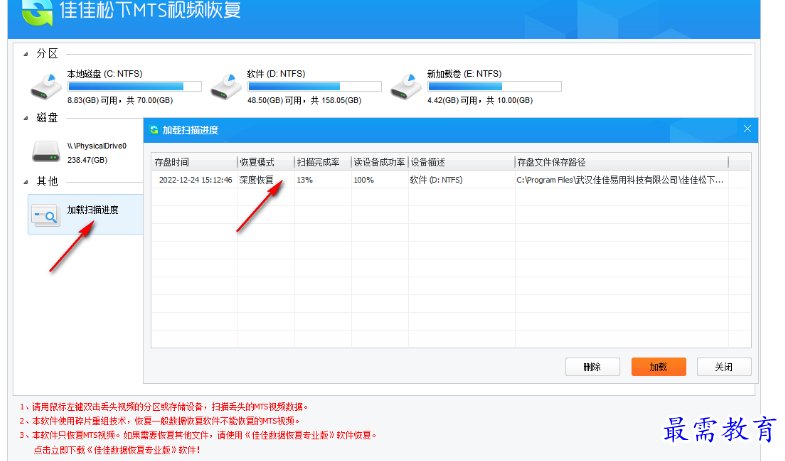Click the 读设备成功率 column header
The height and width of the screenshot is (461, 785).
coord(380,162)
